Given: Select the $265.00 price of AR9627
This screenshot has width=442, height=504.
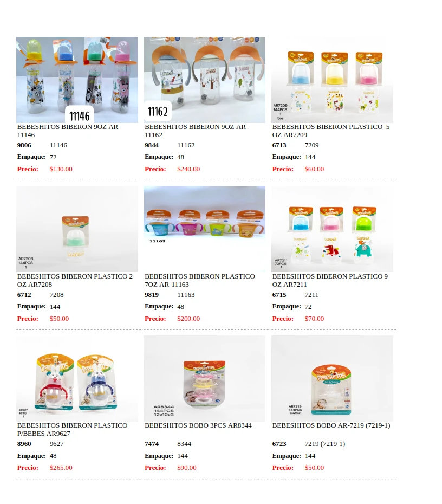Looking at the screenshot, I should [61, 468].
